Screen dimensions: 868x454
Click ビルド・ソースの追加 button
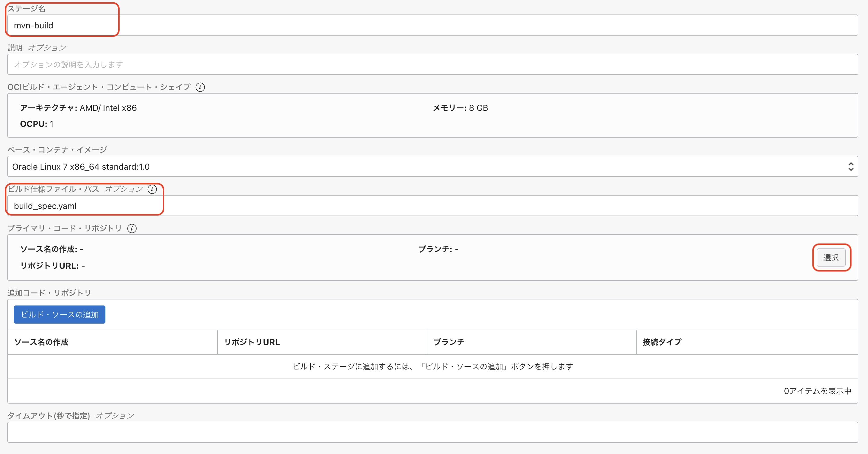[x=59, y=315]
